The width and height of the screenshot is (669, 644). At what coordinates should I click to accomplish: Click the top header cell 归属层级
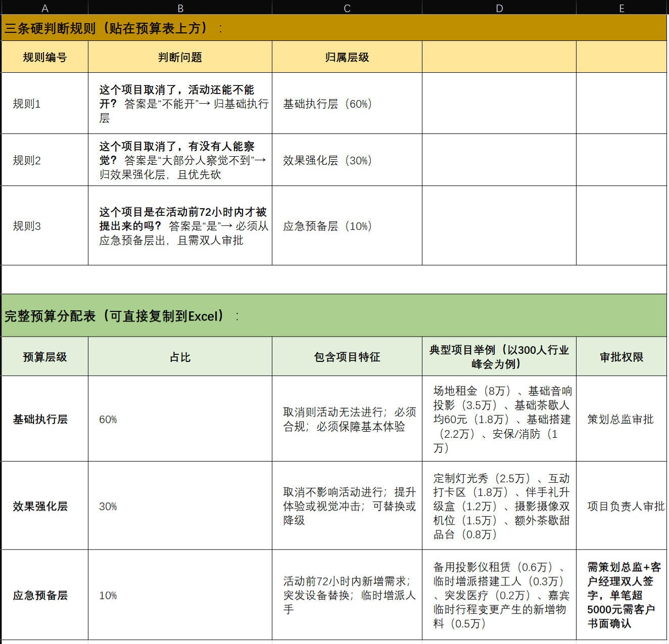tap(347, 57)
